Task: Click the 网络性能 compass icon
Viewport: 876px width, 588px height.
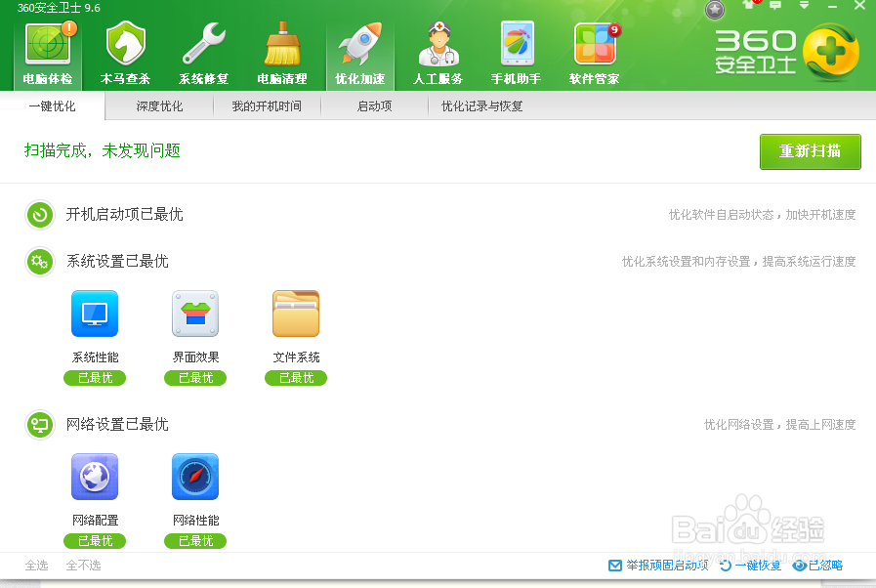Action: pos(195,477)
